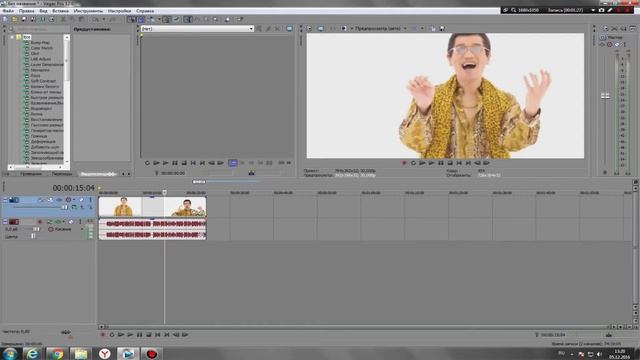This screenshot has height=360, width=640.
Task: Select the Soft Contrast effect
Action: coord(43,81)
